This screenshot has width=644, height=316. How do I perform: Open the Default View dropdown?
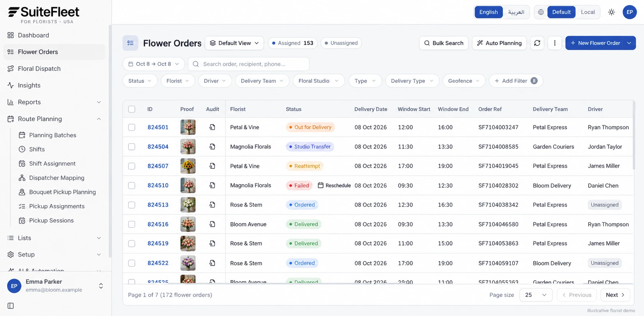tap(234, 43)
